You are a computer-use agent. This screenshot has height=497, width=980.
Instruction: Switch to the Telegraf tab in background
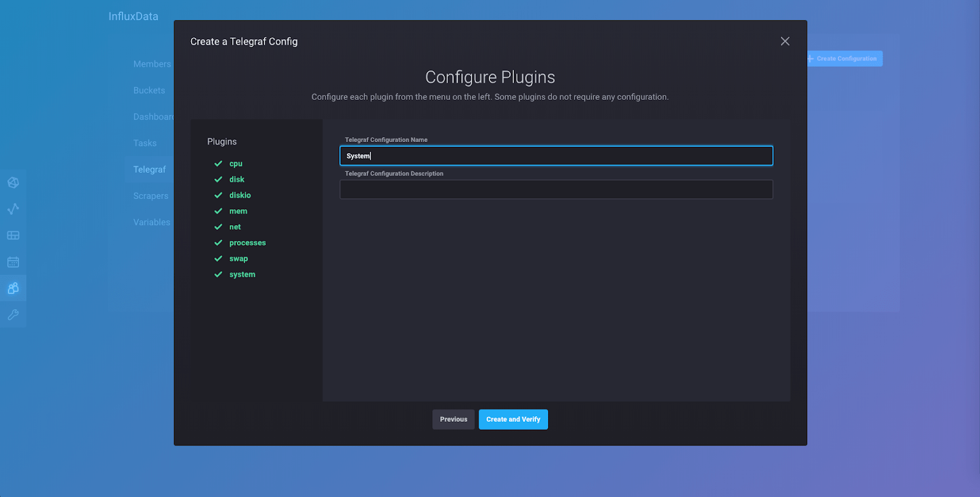click(149, 170)
